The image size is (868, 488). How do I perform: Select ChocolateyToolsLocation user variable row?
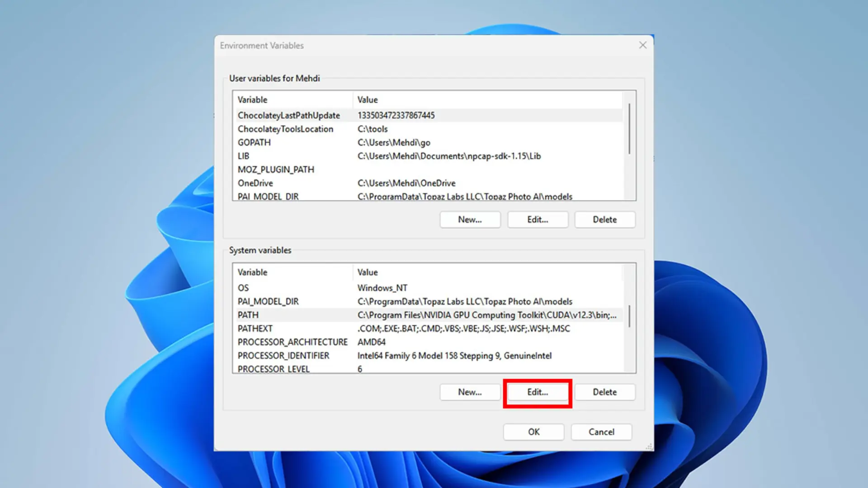429,129
